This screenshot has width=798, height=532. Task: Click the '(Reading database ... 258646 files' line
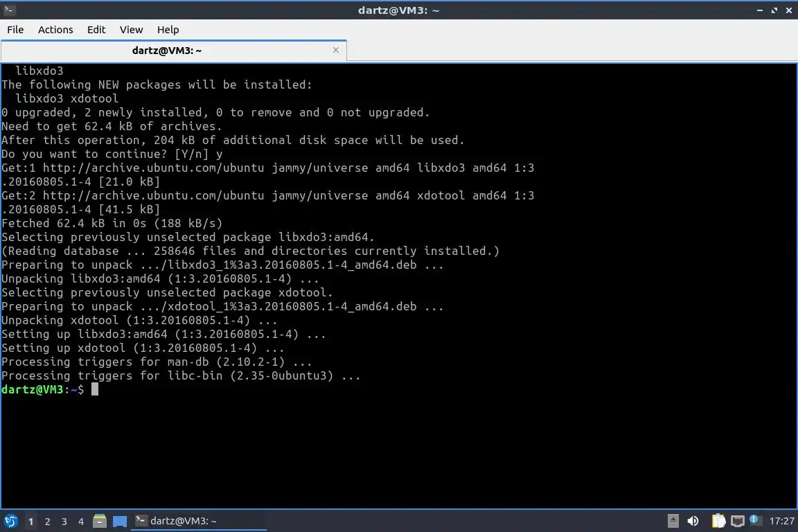coord(250,251)
